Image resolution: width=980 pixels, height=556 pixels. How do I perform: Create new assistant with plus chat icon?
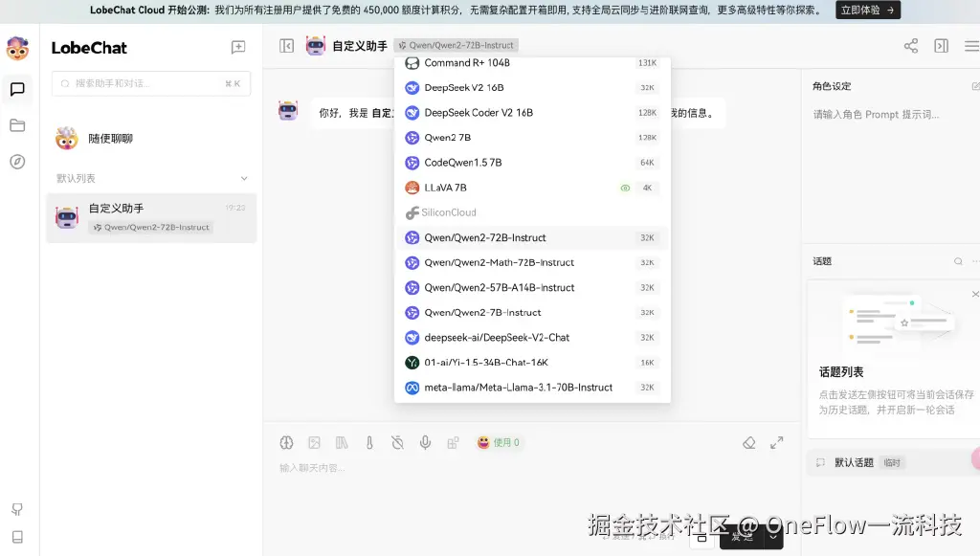pyautogui.click(x=238, y=48)
